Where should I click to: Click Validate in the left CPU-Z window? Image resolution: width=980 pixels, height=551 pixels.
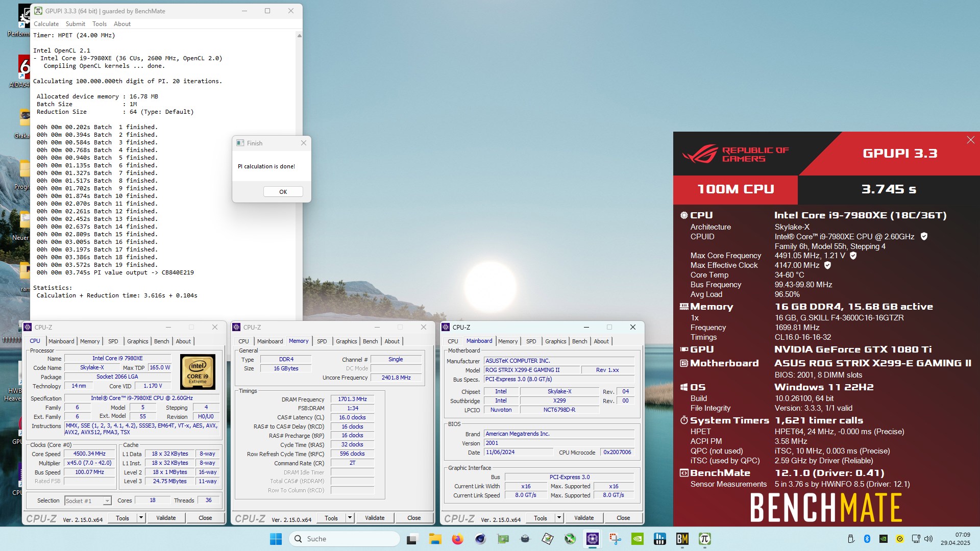(166, 518)
